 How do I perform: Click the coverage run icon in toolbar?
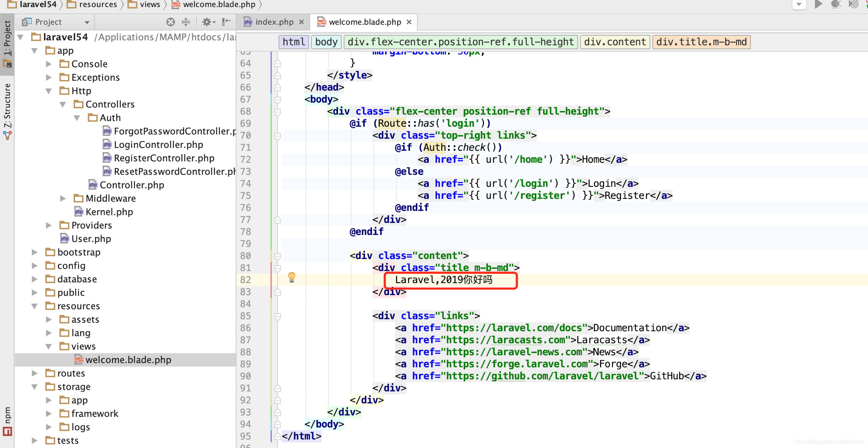click(x=853, y=4)
